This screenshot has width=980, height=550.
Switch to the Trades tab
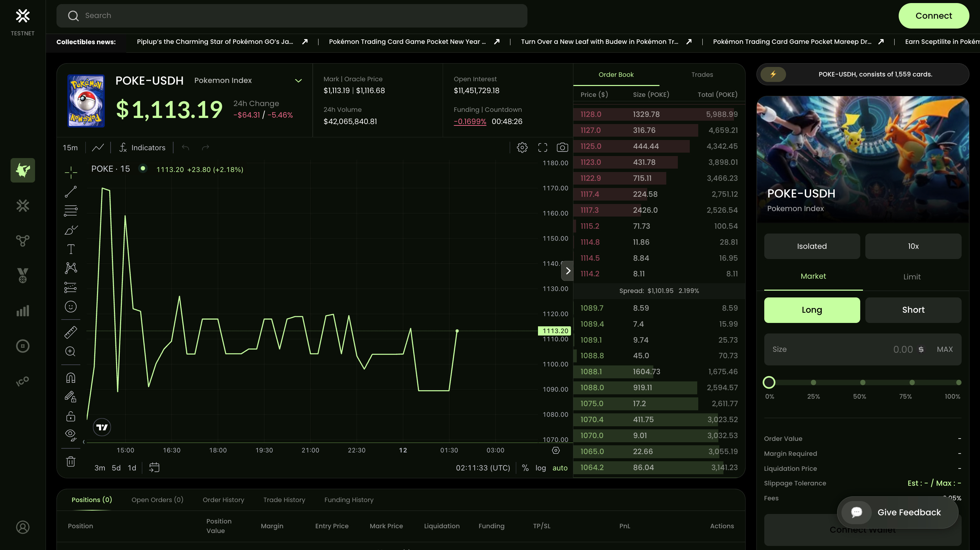(702, 74)
